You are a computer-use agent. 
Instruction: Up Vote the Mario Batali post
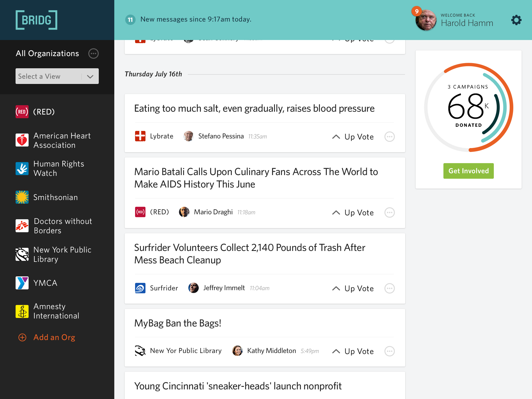click(x=353, y=212)
